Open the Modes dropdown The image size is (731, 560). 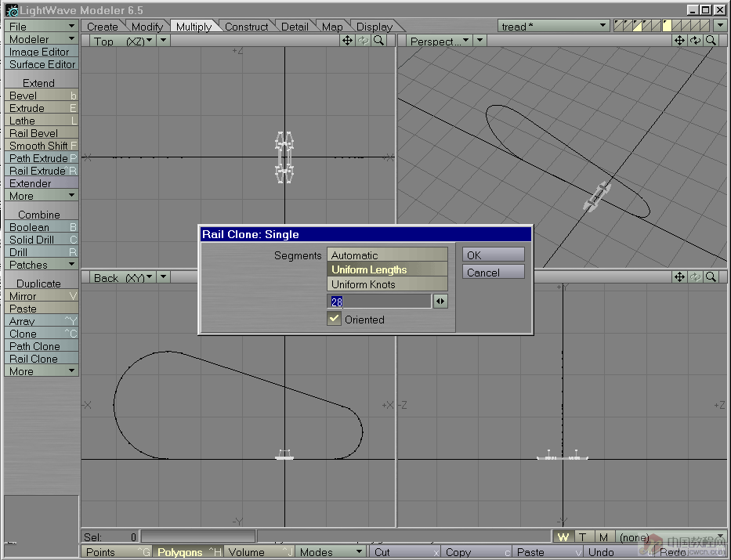331,552
